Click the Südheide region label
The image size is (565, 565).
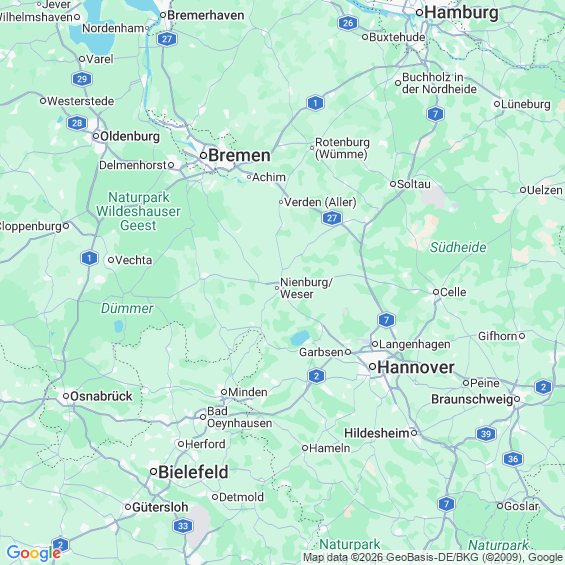[458, 247]
